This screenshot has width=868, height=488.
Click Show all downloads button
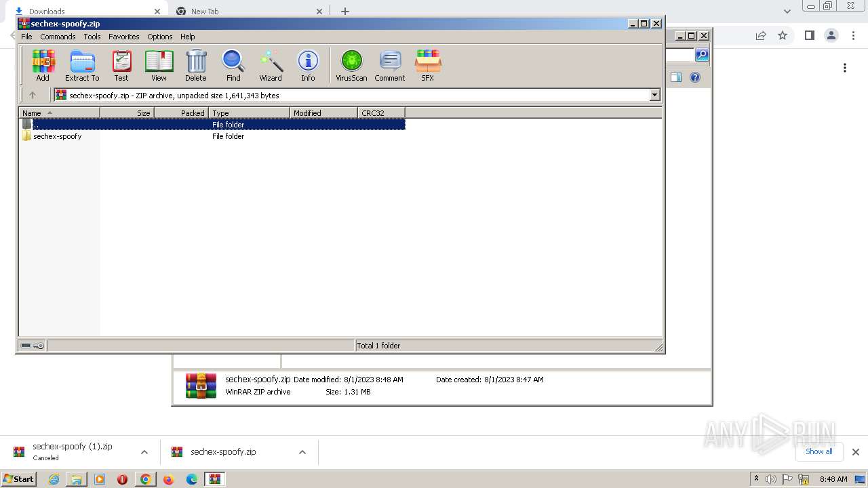(x=819, y=451)
